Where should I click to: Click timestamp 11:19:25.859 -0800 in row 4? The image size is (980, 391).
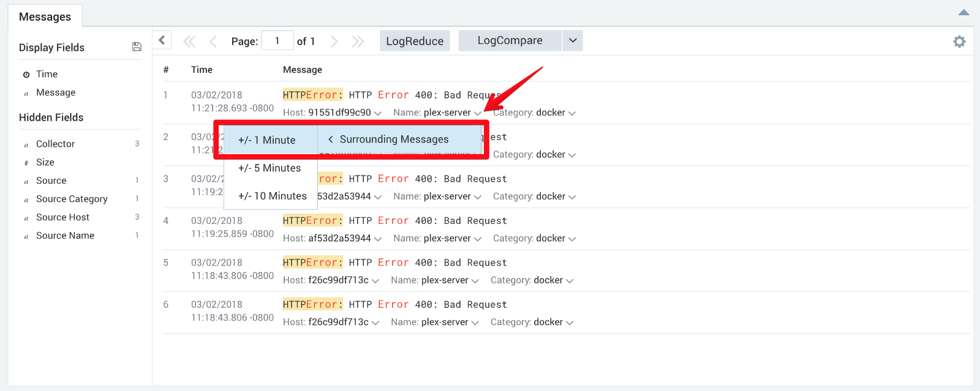coord(232,234)
